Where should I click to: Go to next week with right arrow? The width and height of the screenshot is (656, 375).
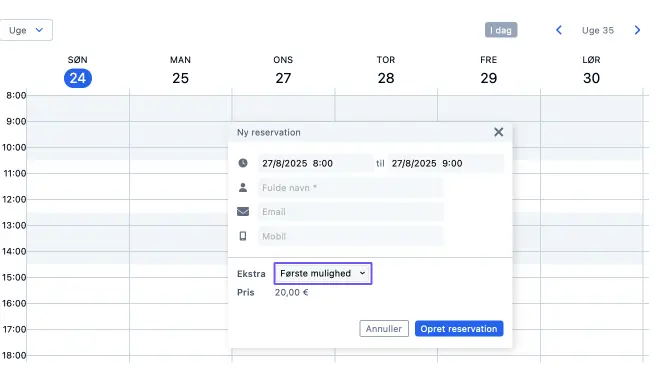pos(637,30)
